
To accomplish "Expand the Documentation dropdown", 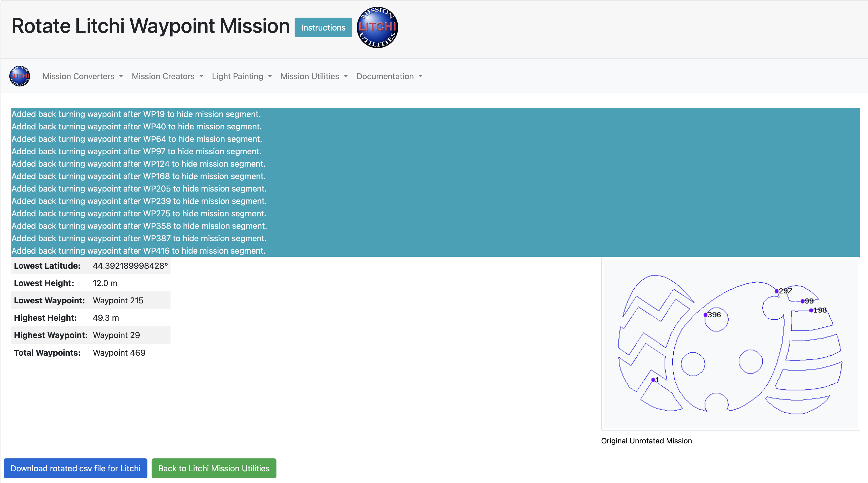I will pos(389,76).
